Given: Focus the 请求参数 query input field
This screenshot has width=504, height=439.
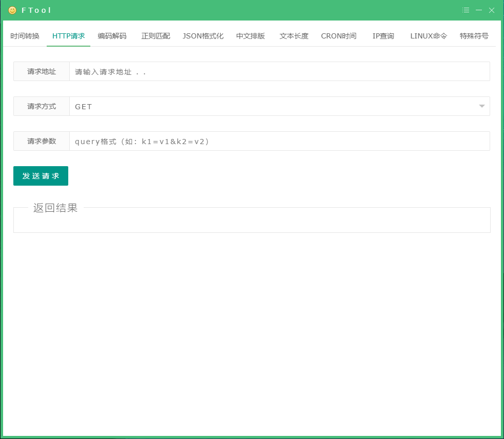Looking at the screenshot, I should 280,141.
